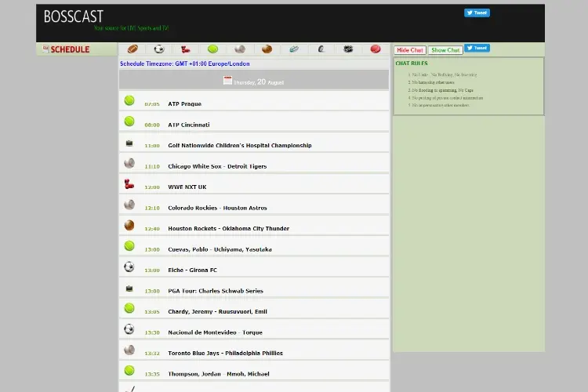Click the baseball icon beside Colorado Rockies game
The width and height of the screenshot is (588, 392).
tap(129, 205)
